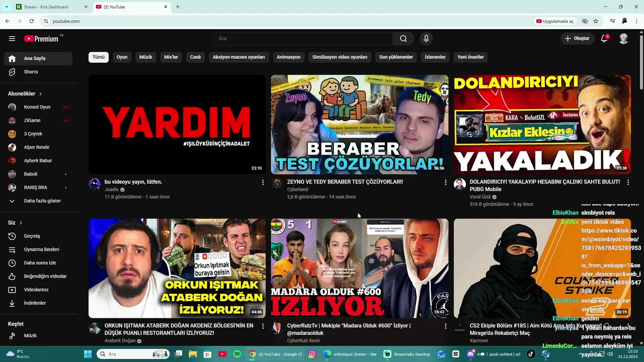This screenshot has width=644, height=362.
Task: Open the notifications bell
Action: tap(605, 39)
